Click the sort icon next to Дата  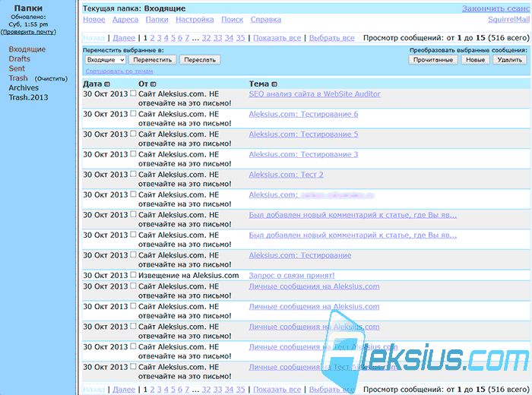click(107, 84)
